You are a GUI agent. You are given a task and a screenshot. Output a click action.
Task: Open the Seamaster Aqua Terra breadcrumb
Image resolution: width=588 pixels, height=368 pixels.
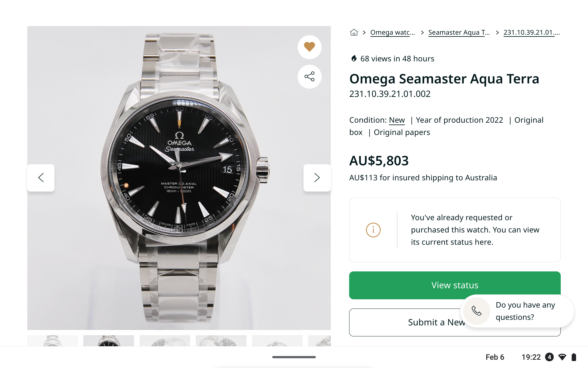pyautogui.click(x=459, y=33)
